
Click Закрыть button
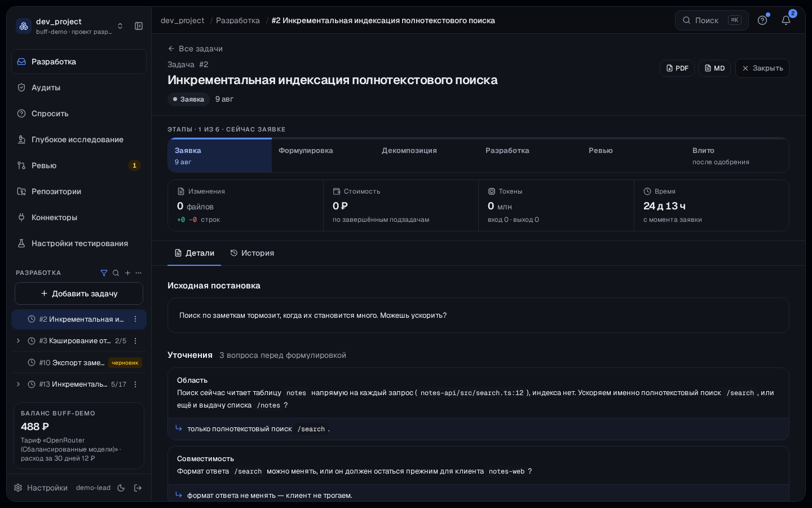coord(762,68)
